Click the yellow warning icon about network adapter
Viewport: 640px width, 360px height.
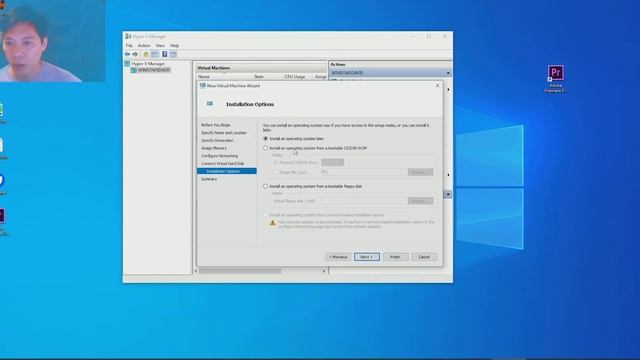pos(273,223)
